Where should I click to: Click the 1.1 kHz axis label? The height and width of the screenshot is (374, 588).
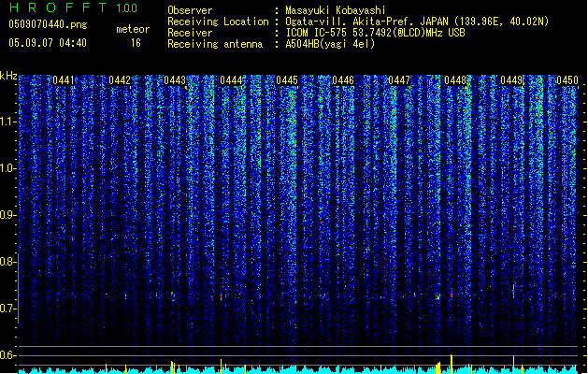point(7,122)
